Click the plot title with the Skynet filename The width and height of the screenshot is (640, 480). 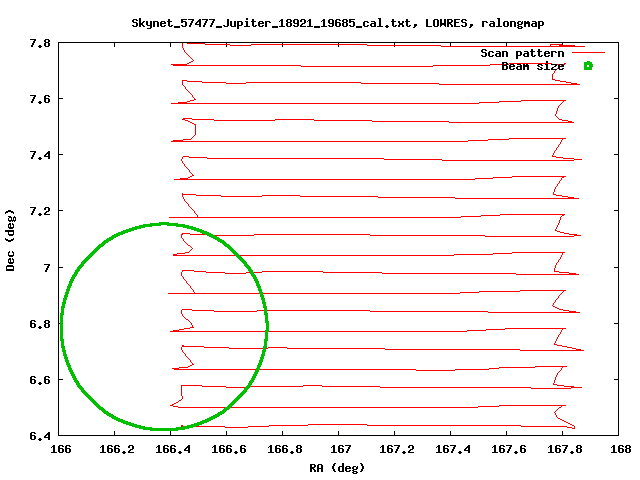click(x=338, y=23)
